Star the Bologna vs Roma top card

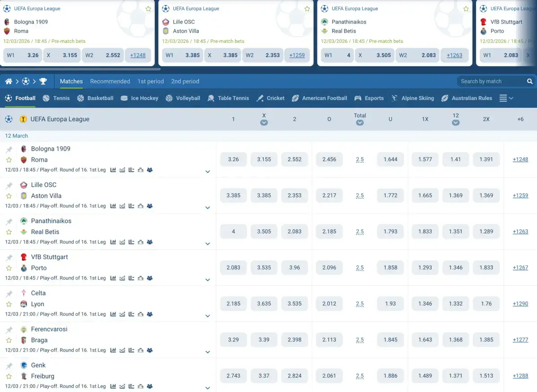[x=148, y=9]
